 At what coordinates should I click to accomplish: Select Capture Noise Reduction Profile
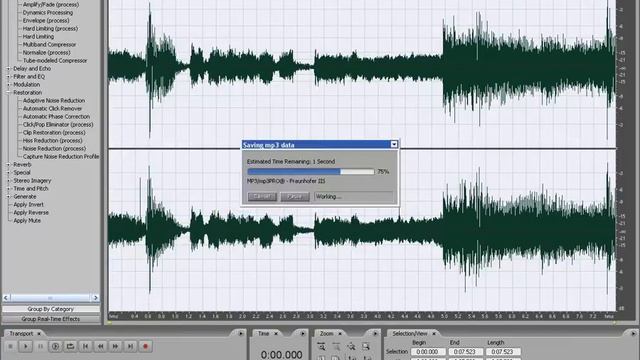click(x=61, y=156)
